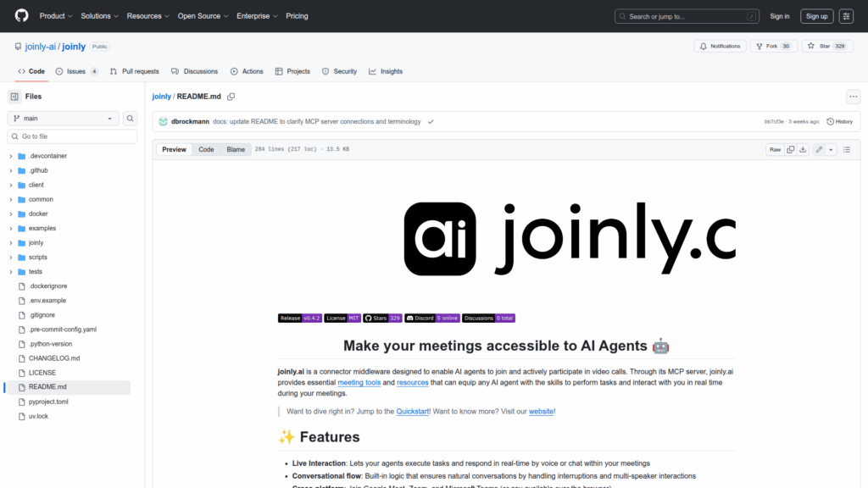Expand the scripts folder

pos(11,258)
